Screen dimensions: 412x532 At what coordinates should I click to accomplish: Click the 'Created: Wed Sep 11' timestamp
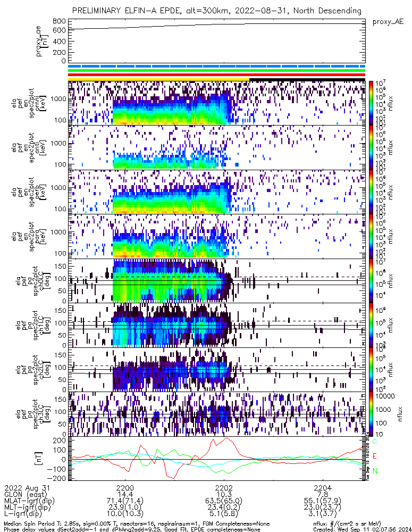coord(362,529)
